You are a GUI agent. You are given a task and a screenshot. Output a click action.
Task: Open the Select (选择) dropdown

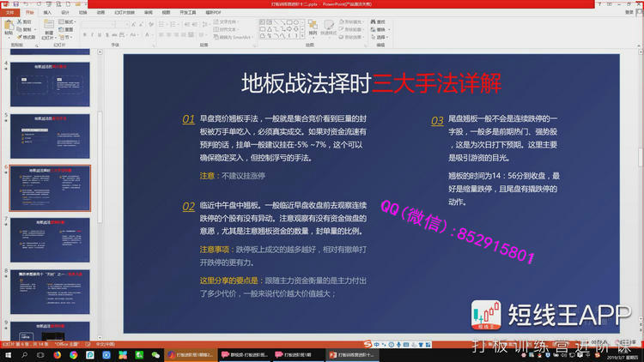pos(381,36)
